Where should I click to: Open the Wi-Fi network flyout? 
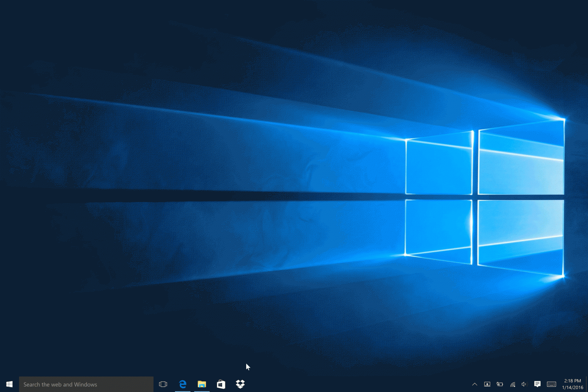pos(513,384)
